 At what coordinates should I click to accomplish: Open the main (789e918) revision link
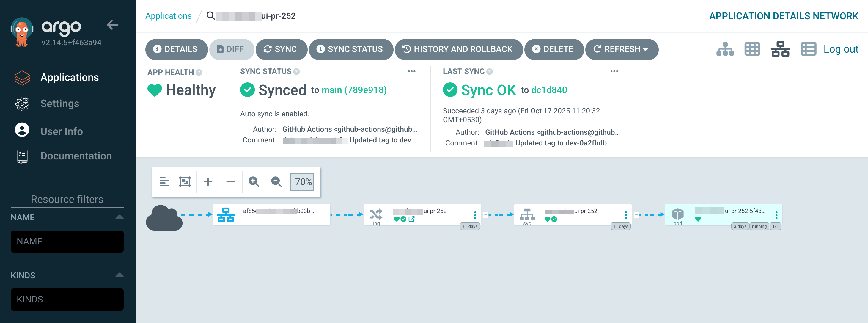click(354, 90)
